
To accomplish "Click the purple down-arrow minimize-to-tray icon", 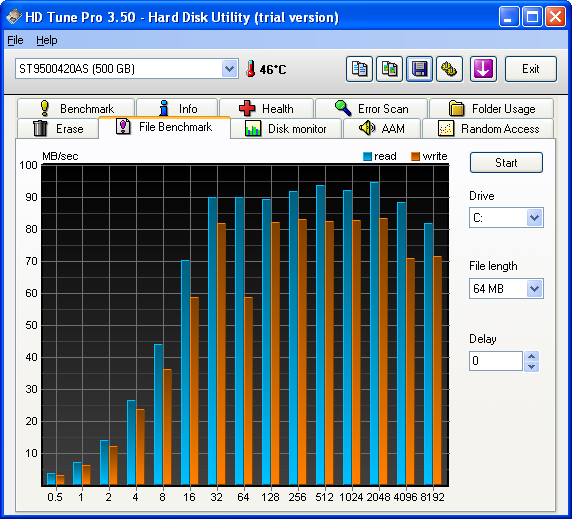I will point(483,69).
